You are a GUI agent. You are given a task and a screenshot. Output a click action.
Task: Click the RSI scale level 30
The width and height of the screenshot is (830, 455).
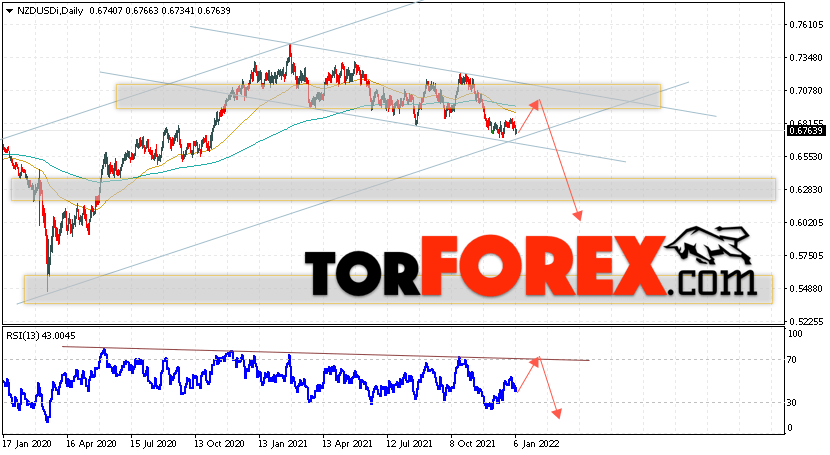(x=792, y=403)
